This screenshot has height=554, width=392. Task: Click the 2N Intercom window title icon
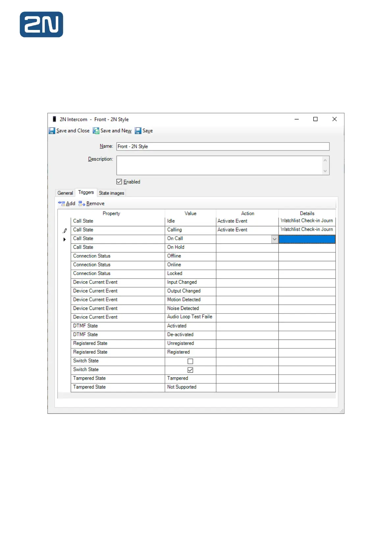pos(54,119)
